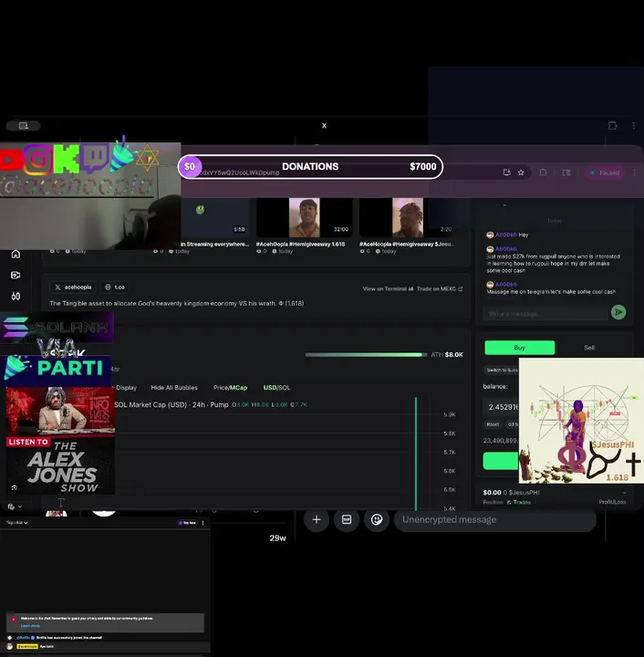Click the Switch to $JesusPHI button
This screenshot has height=657, width=644.
tap(502, 370)
